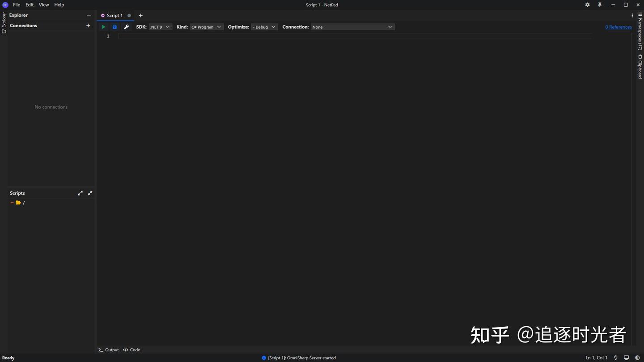Pin the window using the pin icon

click(600, 4)
